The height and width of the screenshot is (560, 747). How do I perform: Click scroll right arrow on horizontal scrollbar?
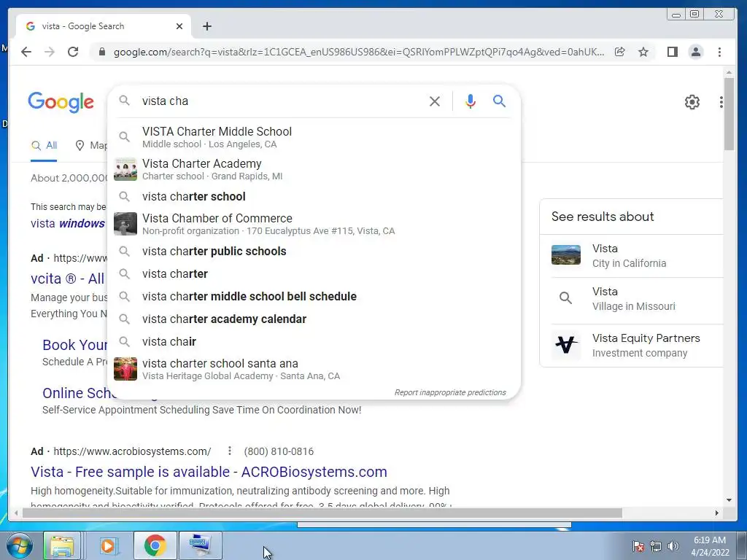716,513
